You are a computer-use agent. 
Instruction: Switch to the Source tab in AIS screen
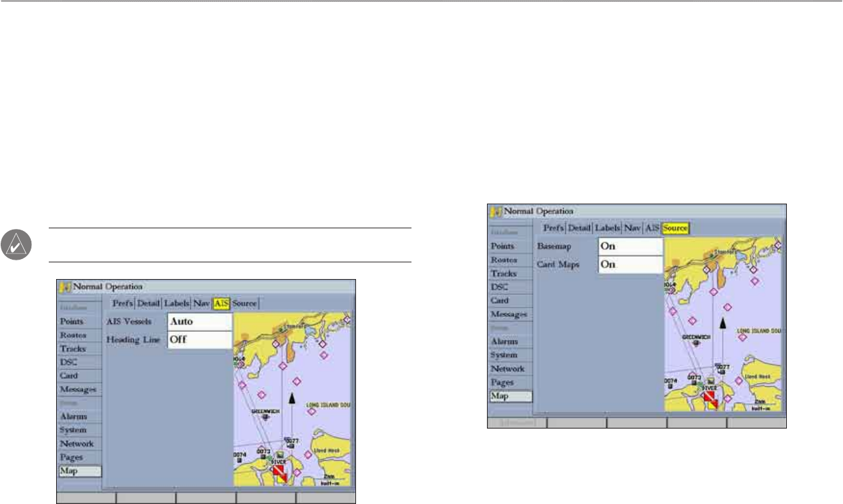244,303
